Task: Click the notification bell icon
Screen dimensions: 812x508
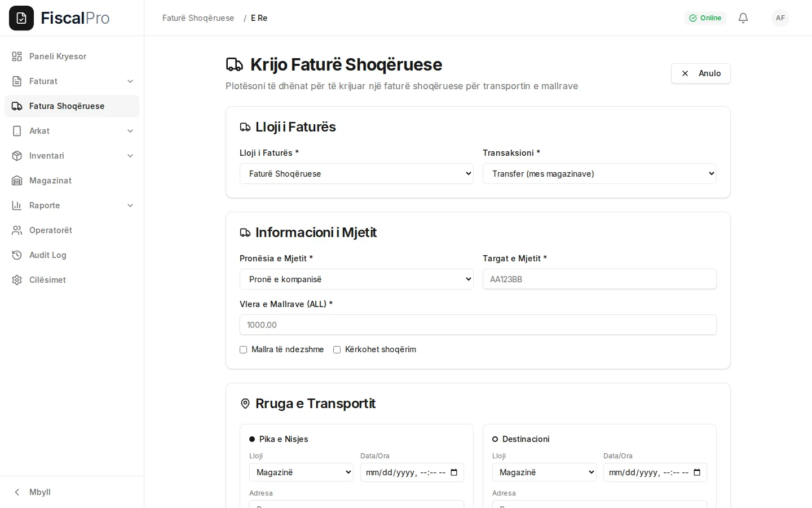Action: (743, 18)
